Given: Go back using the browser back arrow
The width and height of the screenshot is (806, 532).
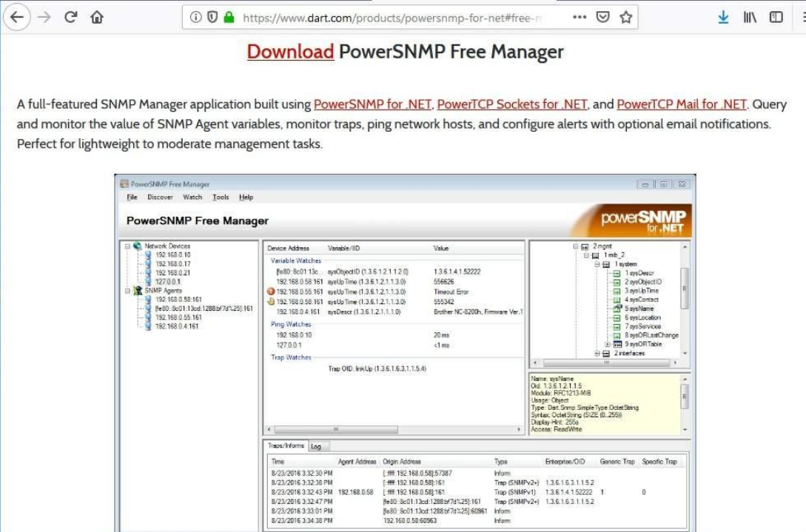Looking at the screenshot, I should tap(17, 17).
